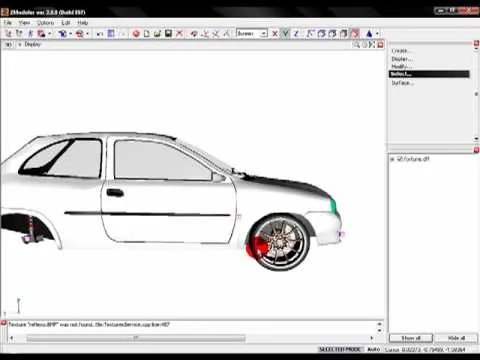Click the red icon left of log message
Viewport: 480px width, 360px height.
point(4,323)
